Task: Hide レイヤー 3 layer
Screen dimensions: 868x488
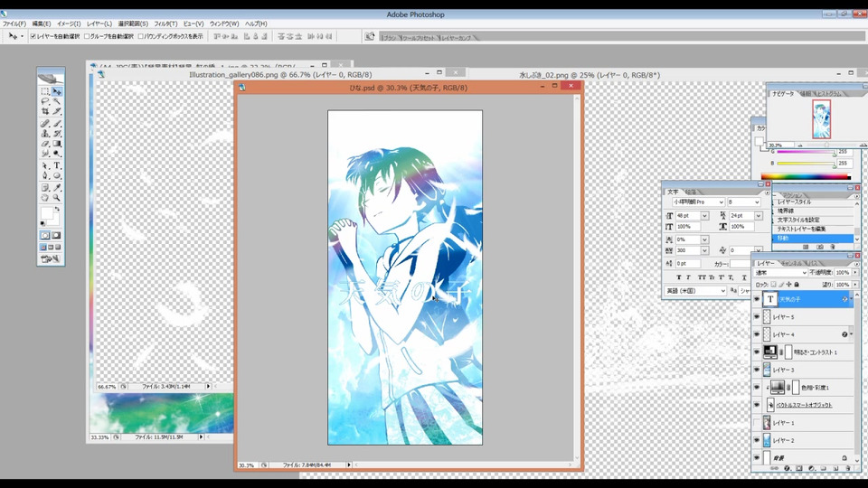Action: point(757,370)
